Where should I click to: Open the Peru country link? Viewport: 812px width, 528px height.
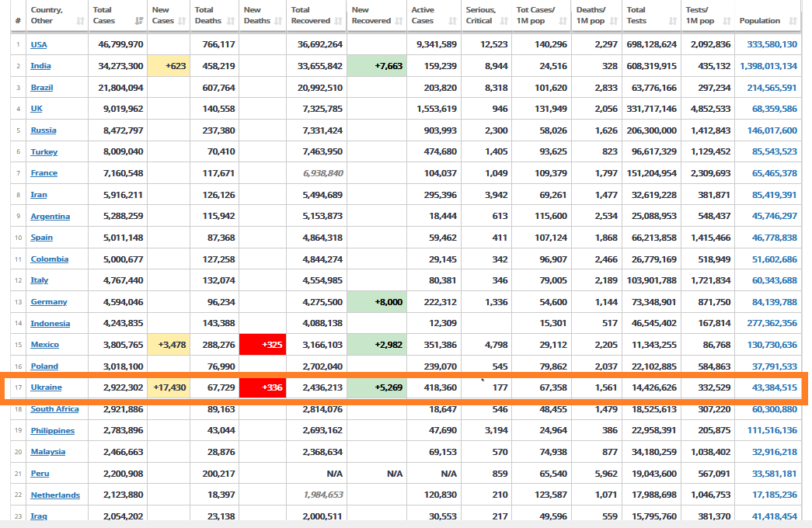(40, 474)
